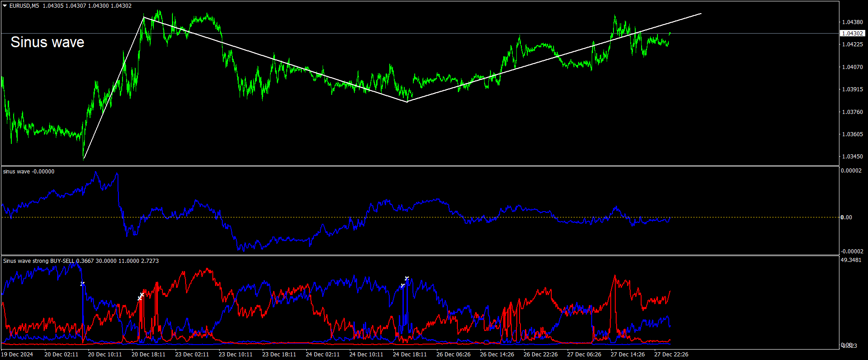Click the 27 Dec 14:26 time label
This screenshot has height=360, width=868.
[x=628, y=355]
